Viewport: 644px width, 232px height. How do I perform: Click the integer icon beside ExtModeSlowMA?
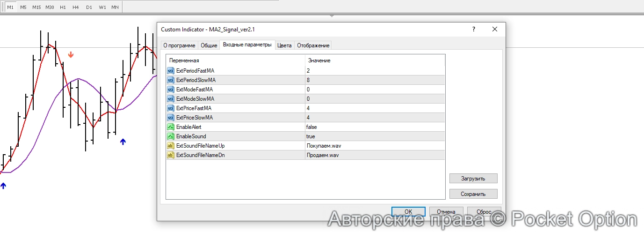tap(170, 98)
